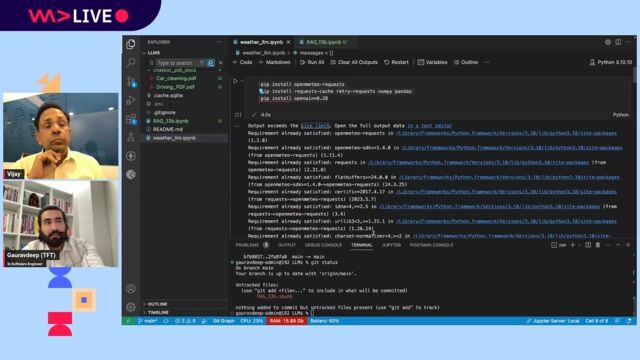Create a new terminal with plus icon
This screenshot has width=640, height=360.
coord(572,245)
